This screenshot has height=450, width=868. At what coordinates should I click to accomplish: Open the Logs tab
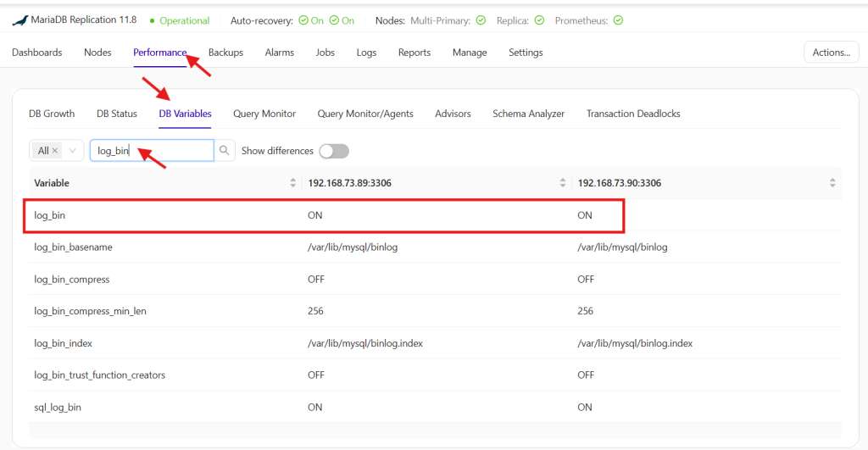coord(366,53)
